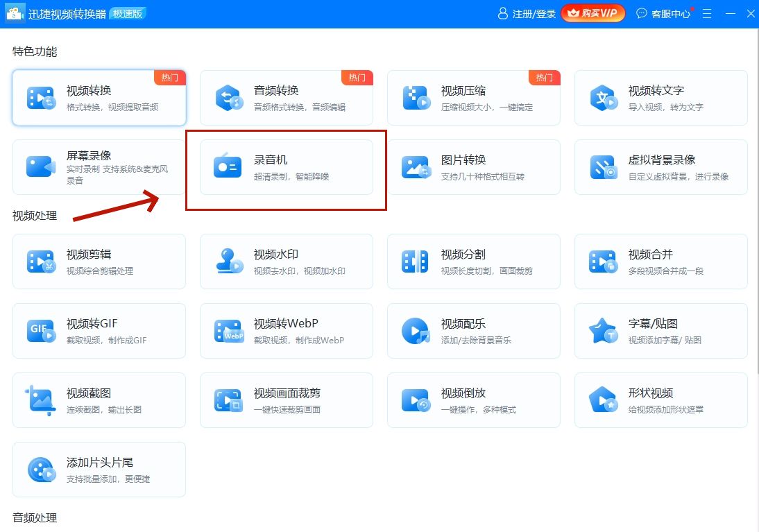Select the 虚拟背景录像 icon

coord(604,167)
